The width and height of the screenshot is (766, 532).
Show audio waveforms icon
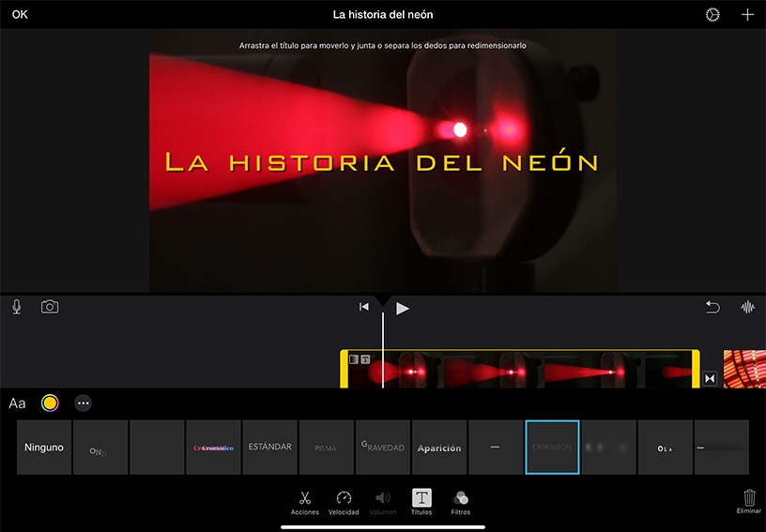pyautogui.click(x=747, y=307)
